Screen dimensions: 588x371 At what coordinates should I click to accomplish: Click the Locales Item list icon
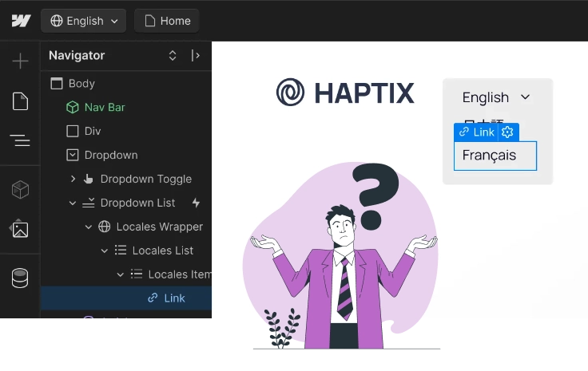tap(136, 274)
